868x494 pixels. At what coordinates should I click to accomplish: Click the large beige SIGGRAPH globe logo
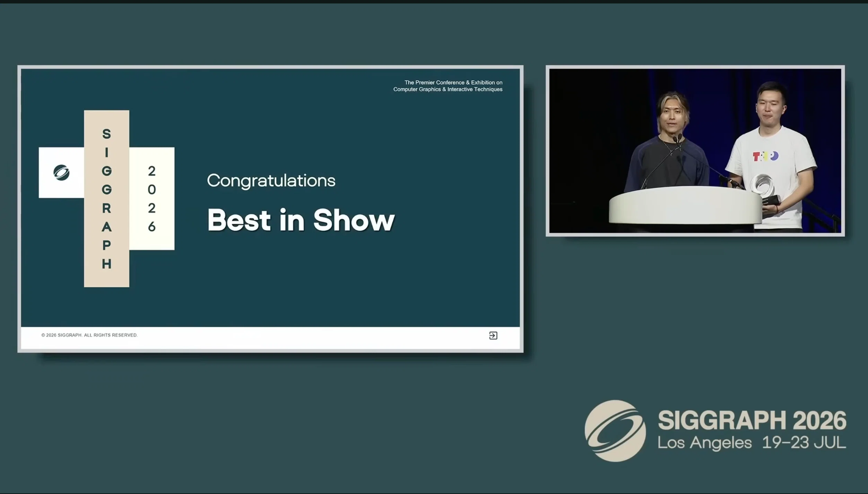point(615,431)
